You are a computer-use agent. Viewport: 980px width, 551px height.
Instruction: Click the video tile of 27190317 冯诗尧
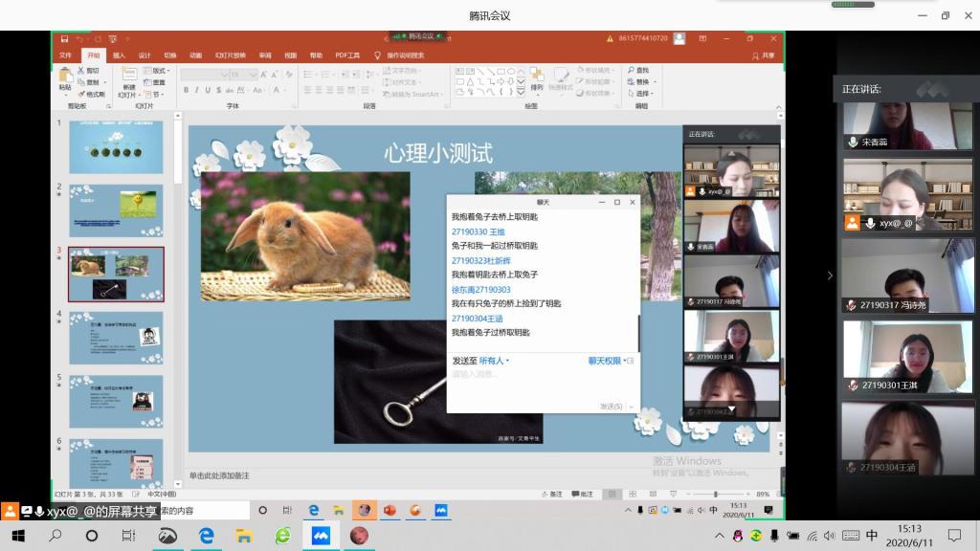pyautogui.click(x=907, y=275)
